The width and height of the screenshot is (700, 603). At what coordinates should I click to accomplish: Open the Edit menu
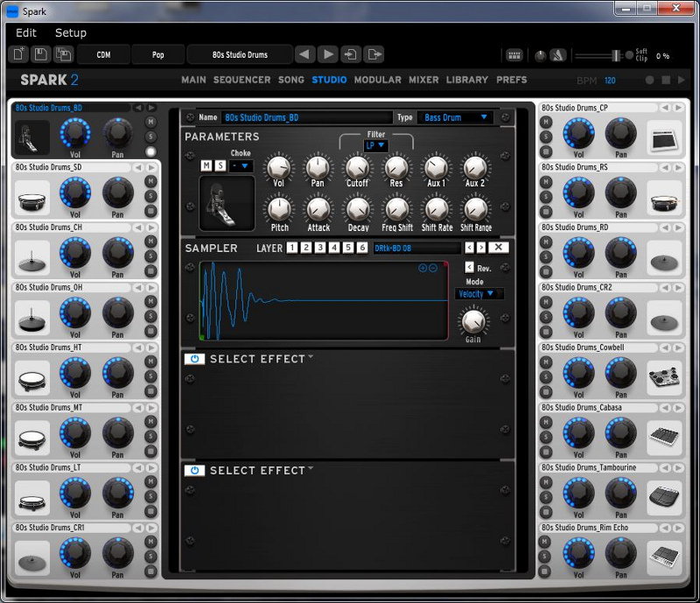click(26, 32)
